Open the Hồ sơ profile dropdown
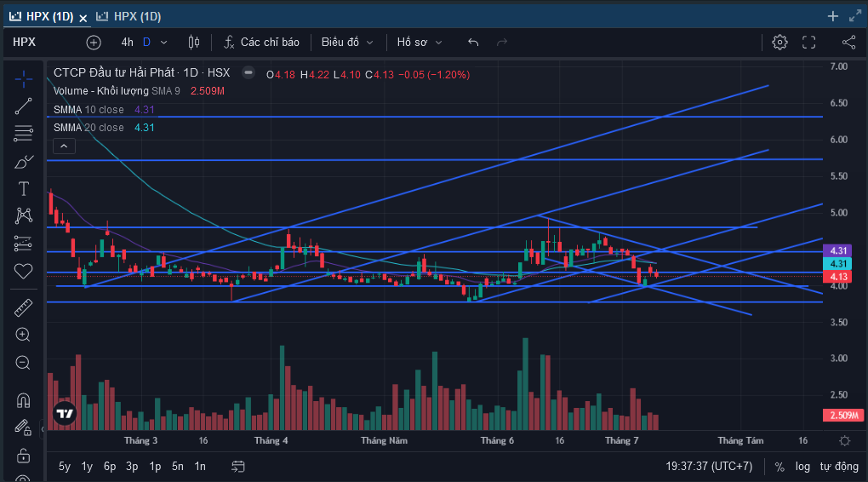The height and width of the screenshot is (482, 868). click(419, 42)
